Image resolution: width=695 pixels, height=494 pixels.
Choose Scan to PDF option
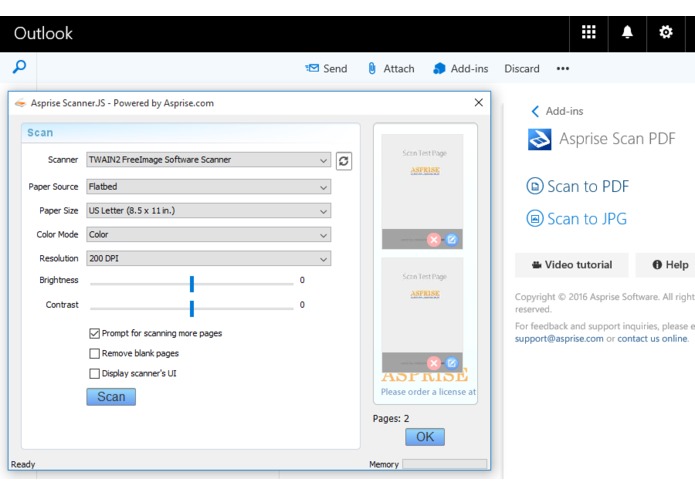coord(577,186)
